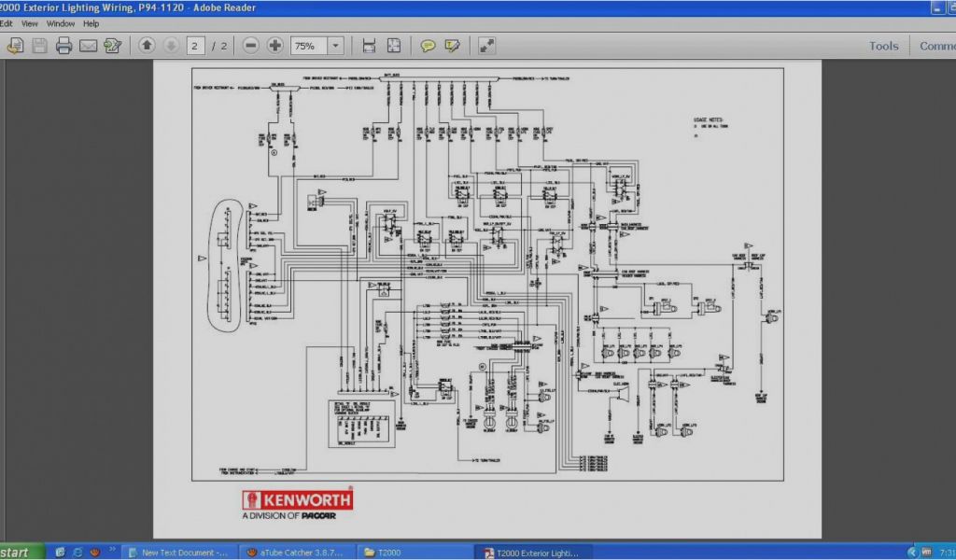Add a sticky note comment
This screenshot has height=560, width=956.
point(428,45)
